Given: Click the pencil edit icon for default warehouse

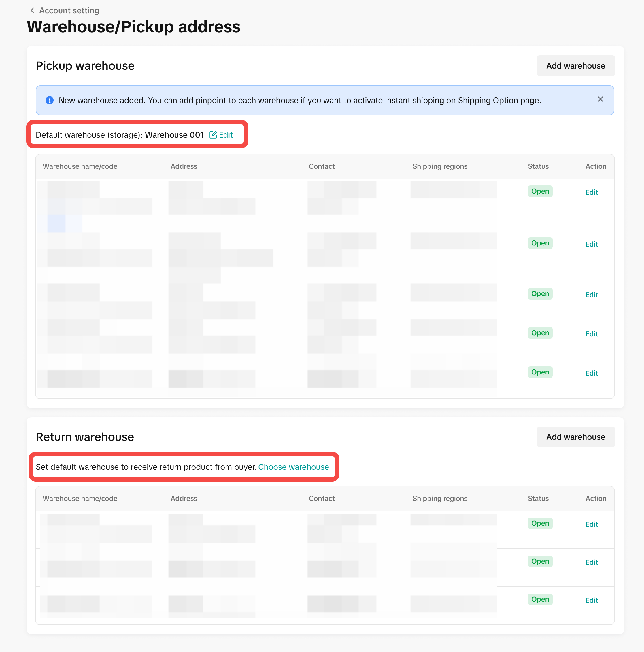Looking at the screenshot, I should click(x=213, y=135).
